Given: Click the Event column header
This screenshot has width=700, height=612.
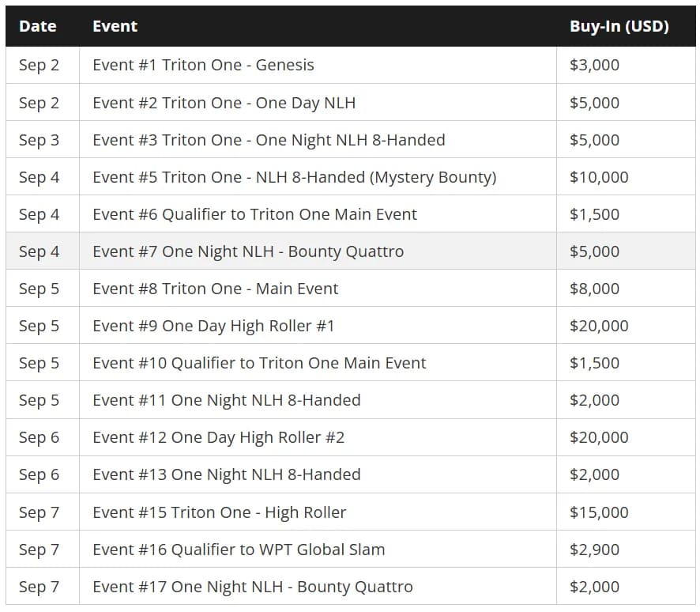Looking at the screenshot, I should pyautogui.click(x=115, y=26).
